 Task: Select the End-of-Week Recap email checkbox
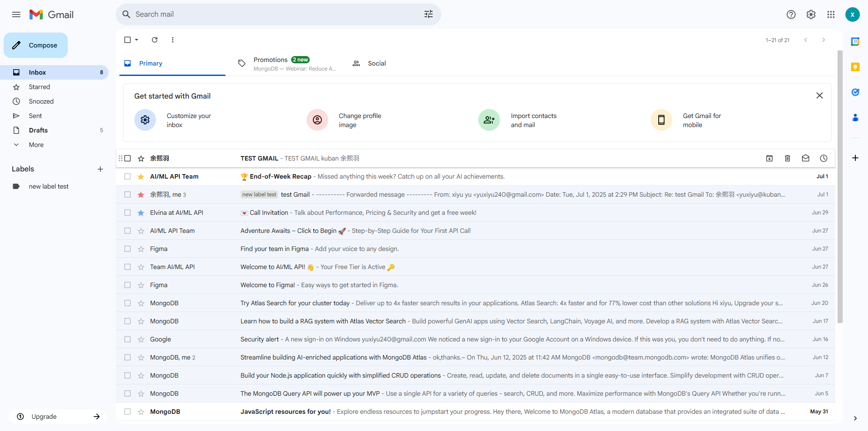pyautogui.click(x=127, y=176)
